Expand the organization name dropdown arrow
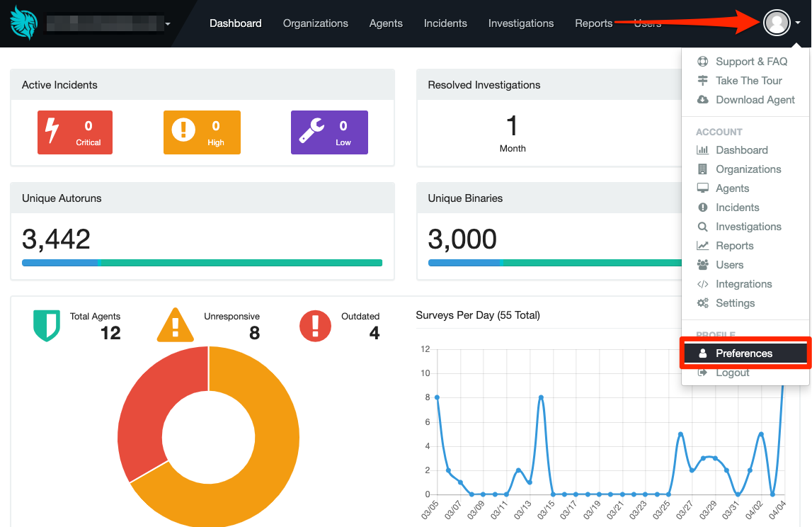812x527 pixels. pyautogui.click(x=168, y=24)
